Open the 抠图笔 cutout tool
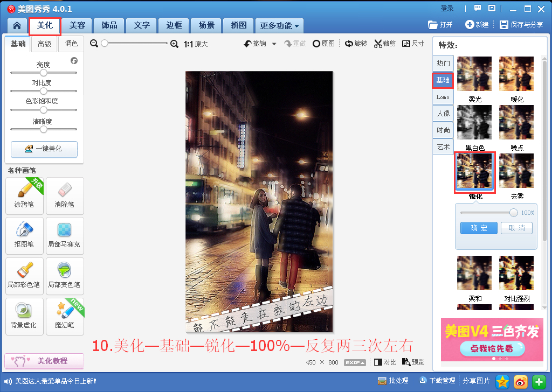Screen dimensions: 552x392 pos(24,235)
